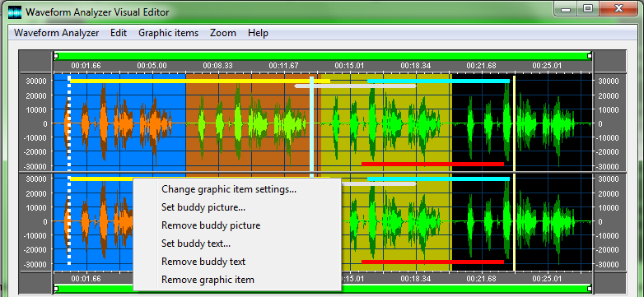
Task: Choose Set buddy text... entry
Action: 196,244
